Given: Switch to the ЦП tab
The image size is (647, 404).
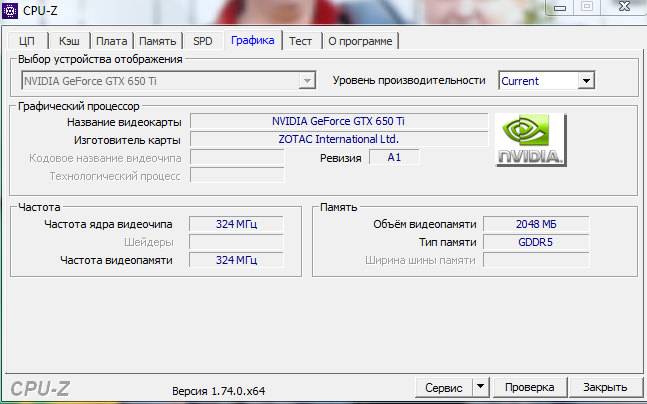Looking at the screenshot, I should point(27,41).
